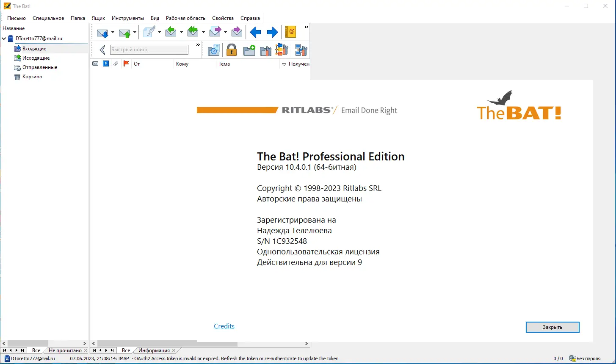The width and height of the screenshot is (616, 364).
Task: Switch to 'Информация' message list tab
Action: (x=154, y=350)
